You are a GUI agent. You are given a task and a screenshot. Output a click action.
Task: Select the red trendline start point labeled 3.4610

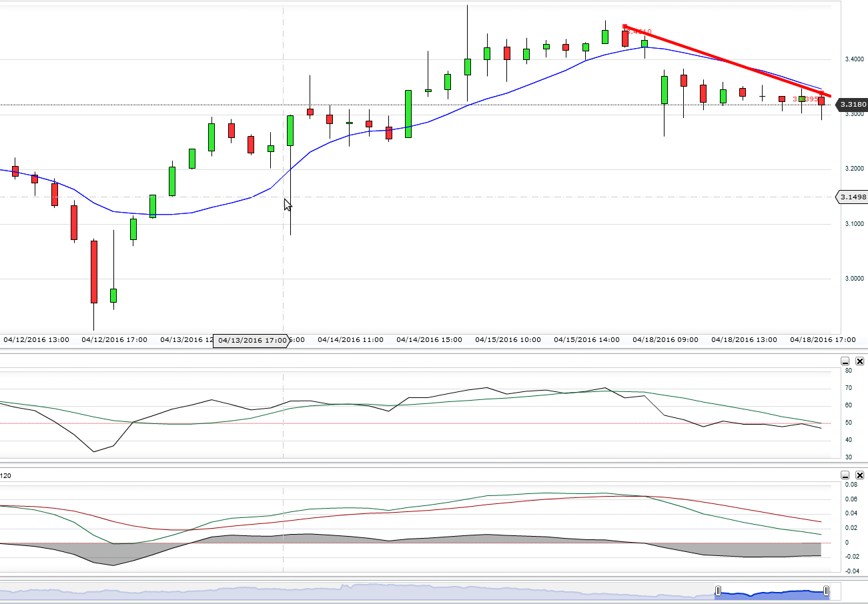(x=624, y=27)
